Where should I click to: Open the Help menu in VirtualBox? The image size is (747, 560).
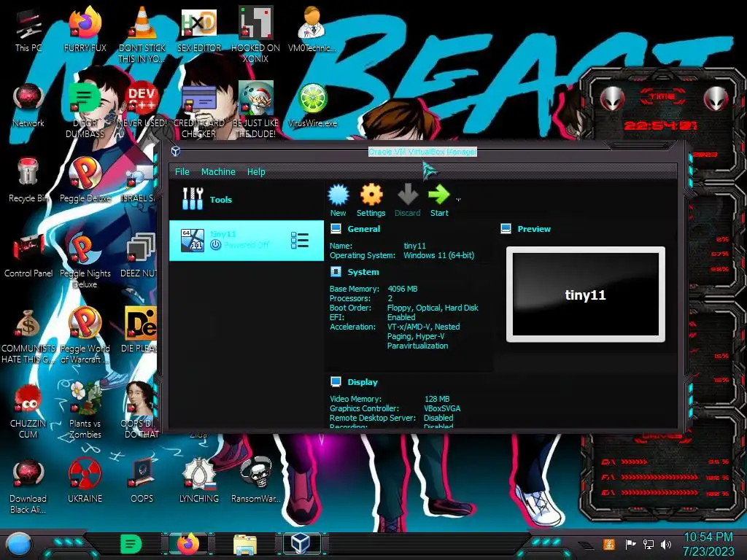coord(256,171)
